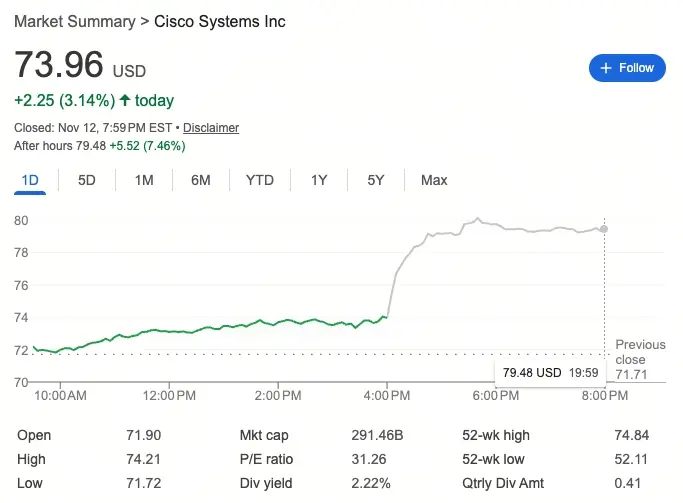Click the Market Summary breadcrumb
Image resolution: width=683 pixels, height=503 pixels.
coord(75,21)
